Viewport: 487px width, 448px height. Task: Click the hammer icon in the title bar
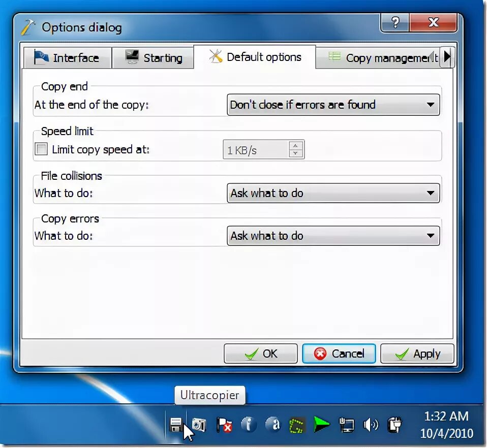click(x=28, y=27)
